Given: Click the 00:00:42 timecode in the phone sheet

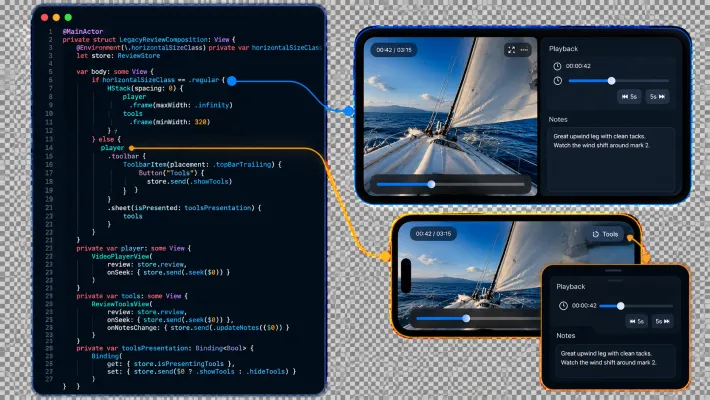Looking at the screenshot, I should 584,306.
